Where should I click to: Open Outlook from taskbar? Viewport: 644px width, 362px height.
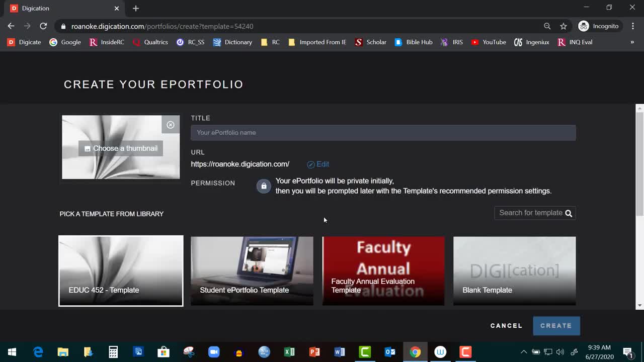pyautogui.click(x=390, y=352)
